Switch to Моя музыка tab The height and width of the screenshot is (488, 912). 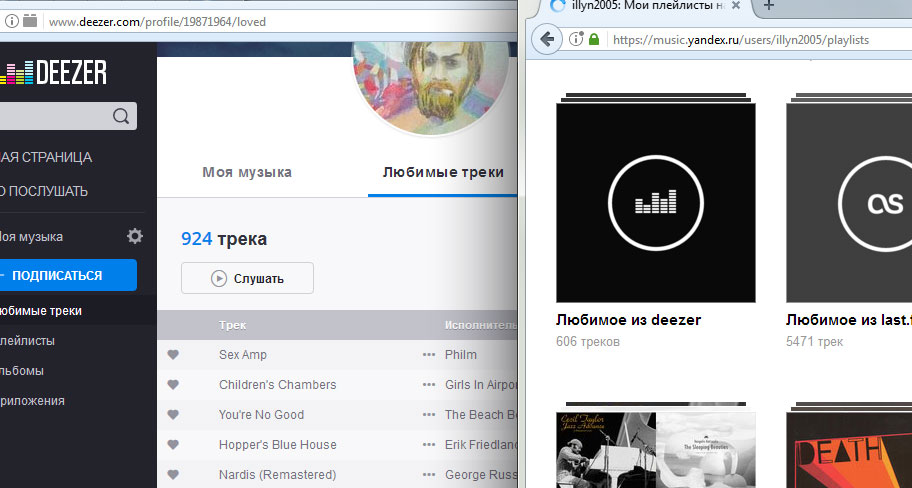(247, 172)
